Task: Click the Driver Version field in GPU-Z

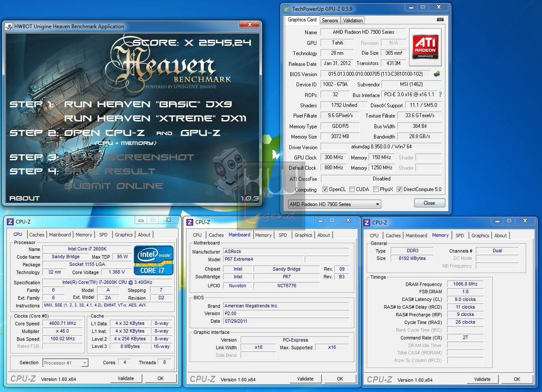Action: (x=381, y=147)
